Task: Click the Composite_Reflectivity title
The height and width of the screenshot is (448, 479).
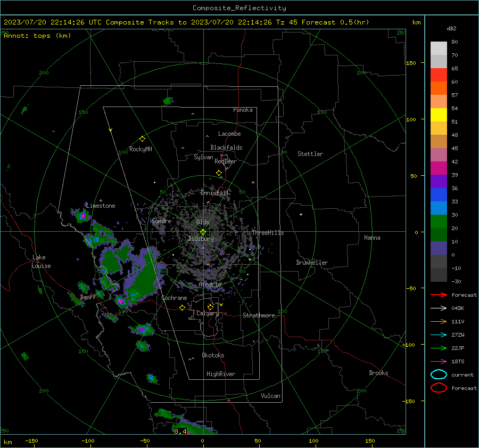Action: (240, 8)
